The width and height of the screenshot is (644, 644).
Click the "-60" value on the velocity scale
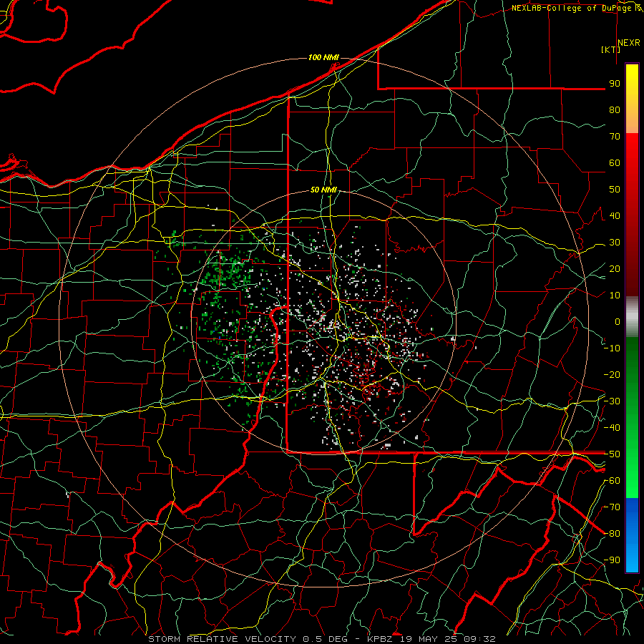click(x=612, y=481)
